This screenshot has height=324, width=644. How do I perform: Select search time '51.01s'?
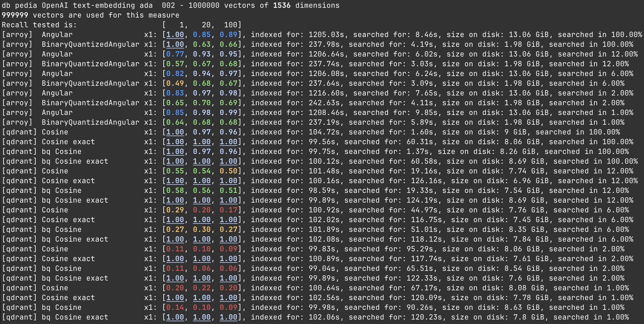click(424, 229)
